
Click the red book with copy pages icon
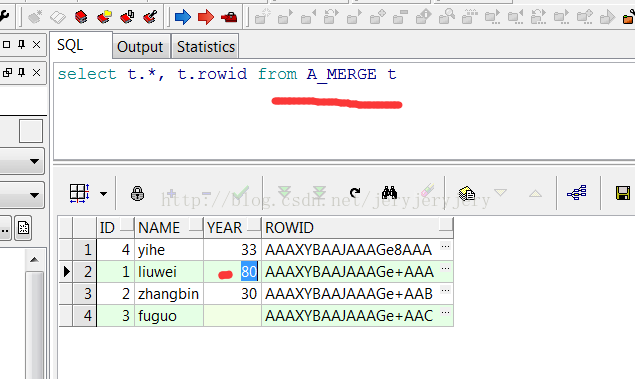pos(127,17)
